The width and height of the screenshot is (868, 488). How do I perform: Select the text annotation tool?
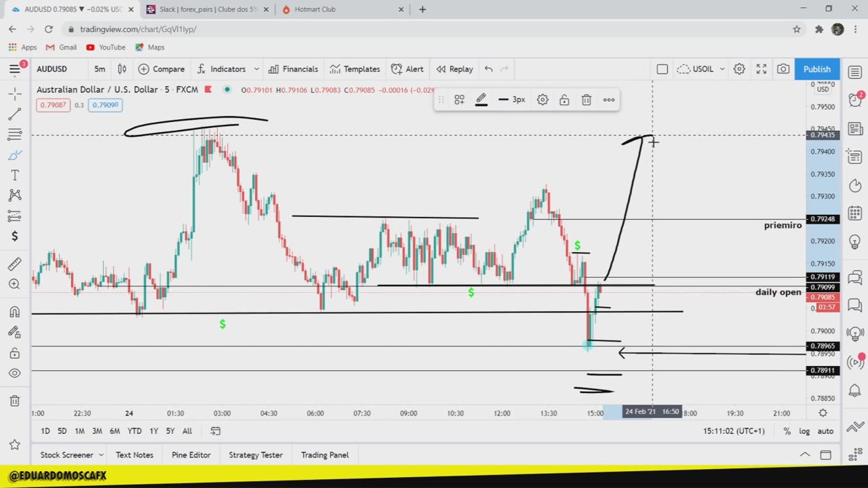(x=14, y=175)
